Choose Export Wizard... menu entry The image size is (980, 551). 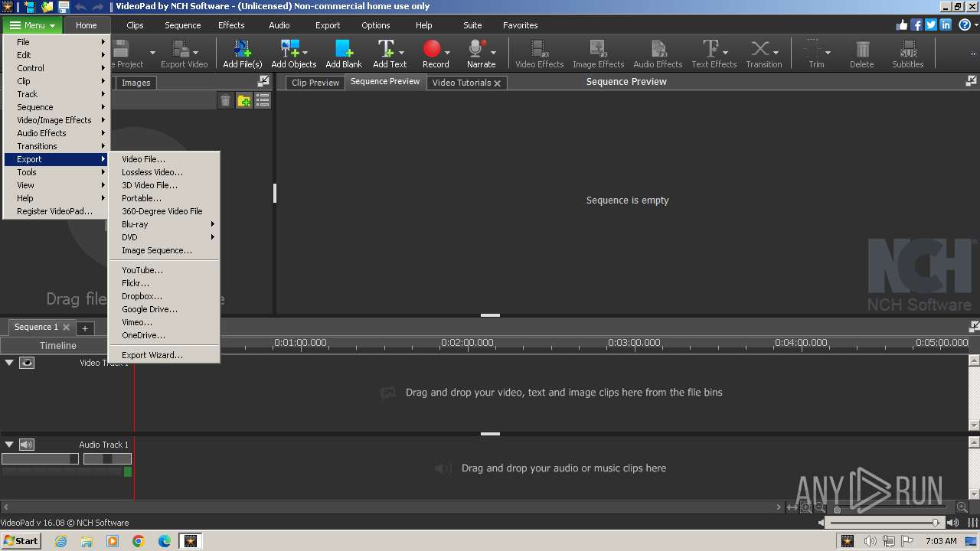pos(164,355)
